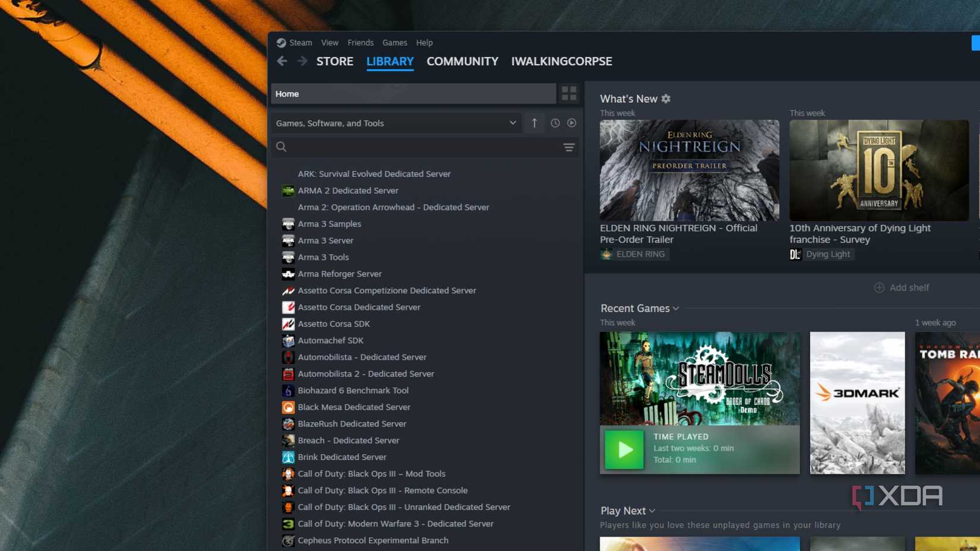Select Arma 3 Tools in the library list

(x=323, y=257)
